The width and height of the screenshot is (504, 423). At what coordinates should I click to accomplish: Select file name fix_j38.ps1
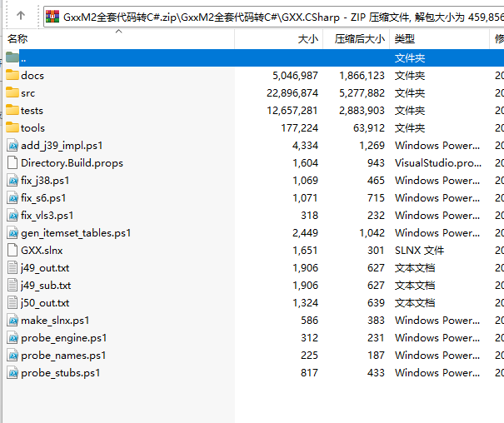[x=45, y=181]
